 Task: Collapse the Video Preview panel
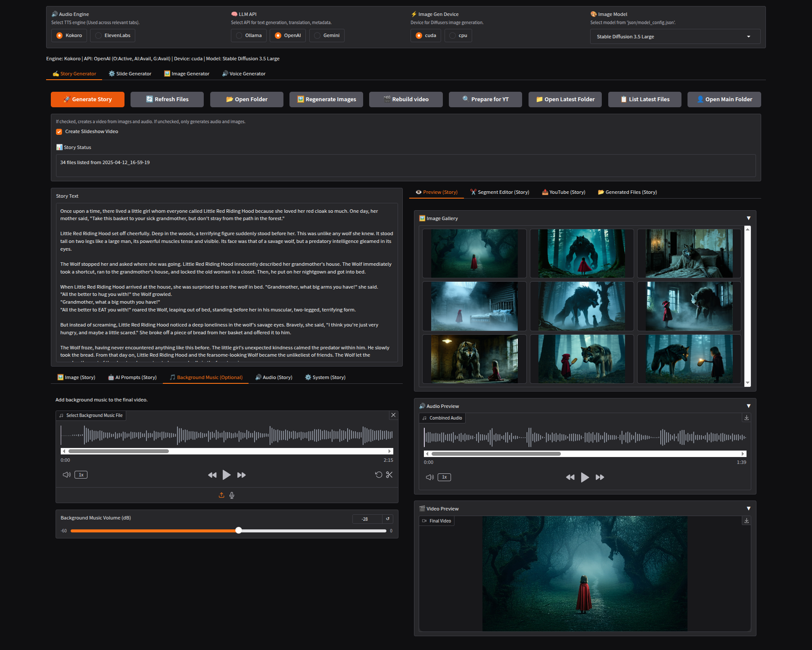[749, 509]
